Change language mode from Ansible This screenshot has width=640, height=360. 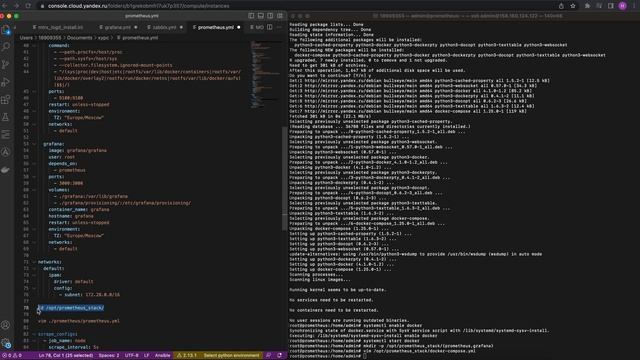pyautogui.click(x=162, y=356)
